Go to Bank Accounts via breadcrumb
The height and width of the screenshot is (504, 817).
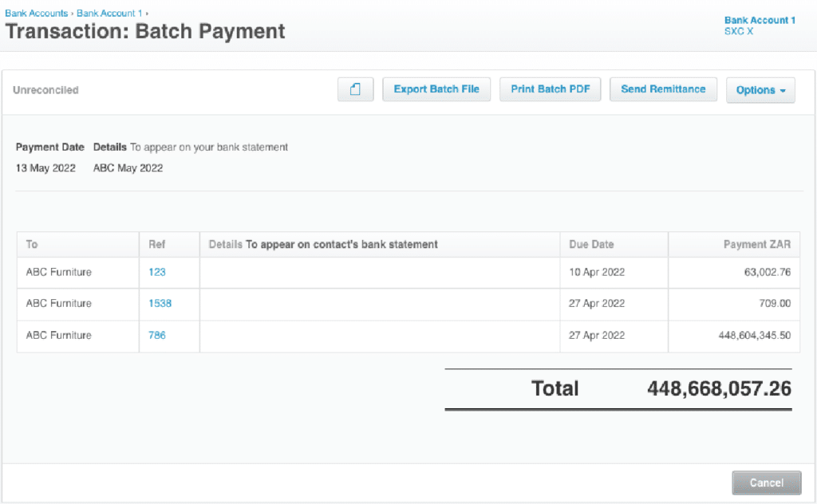pyautogui.click(x=36, y=14)
